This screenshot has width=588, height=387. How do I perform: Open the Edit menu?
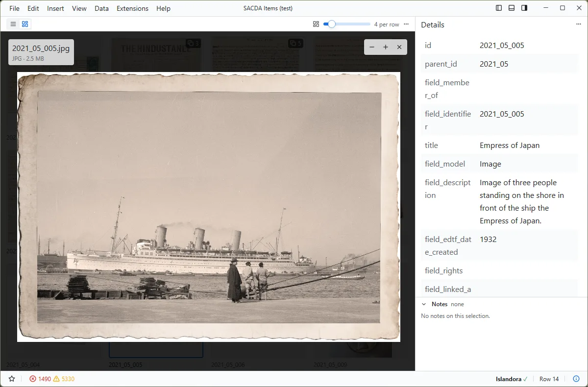pos(33,8)
